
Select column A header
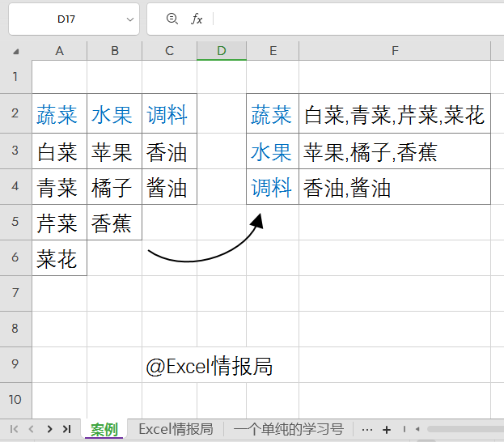pyautogui.click(x=60, y=51)
